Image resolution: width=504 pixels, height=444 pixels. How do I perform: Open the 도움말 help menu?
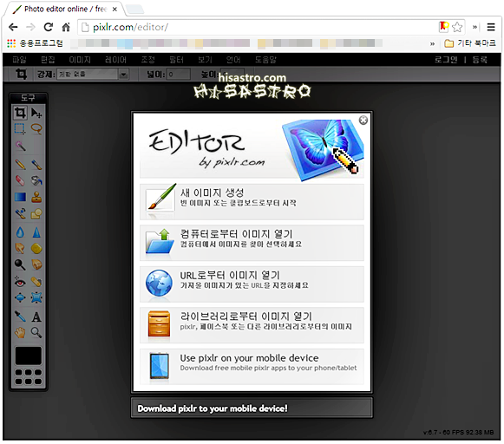point(265,60)
